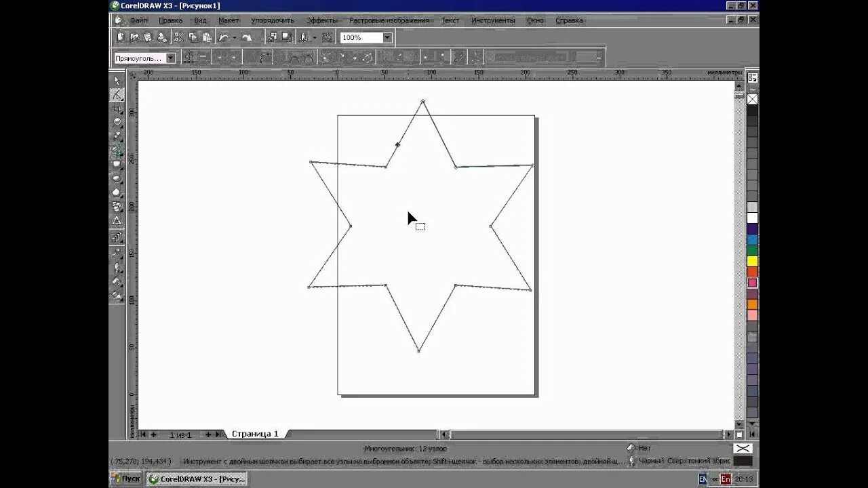Viewport: 868px width, 488px height.
Task: Click the Open file icon
Action: [135, 37]
